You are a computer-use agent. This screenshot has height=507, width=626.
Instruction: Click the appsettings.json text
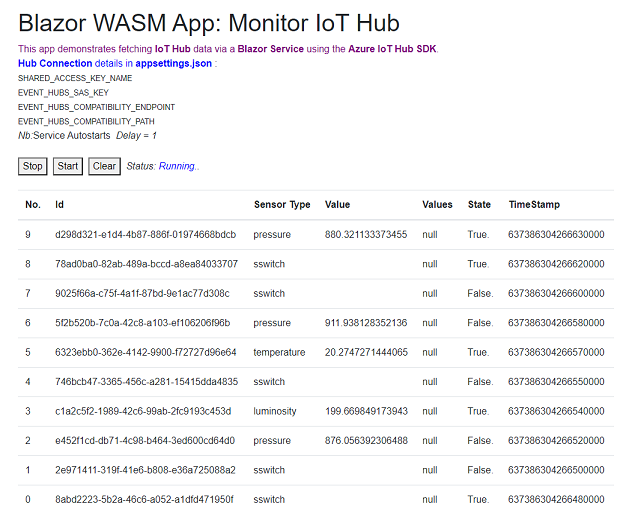pyautogui.click(x=173, y=63)
